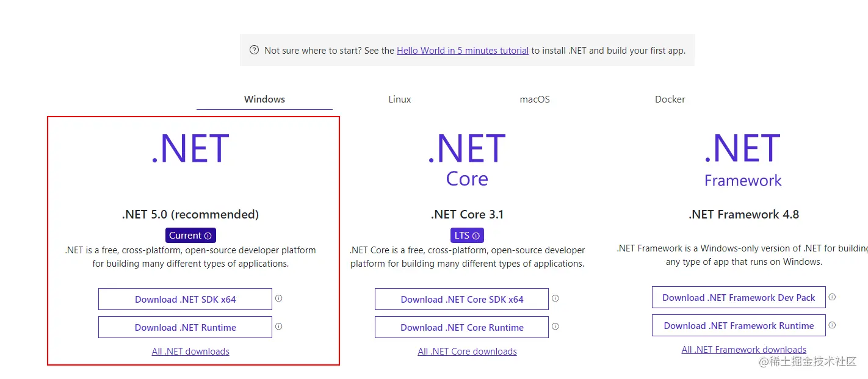
Task: Click the question mark icon before "Not sure where to start"
Action: (x=254, y=50)
